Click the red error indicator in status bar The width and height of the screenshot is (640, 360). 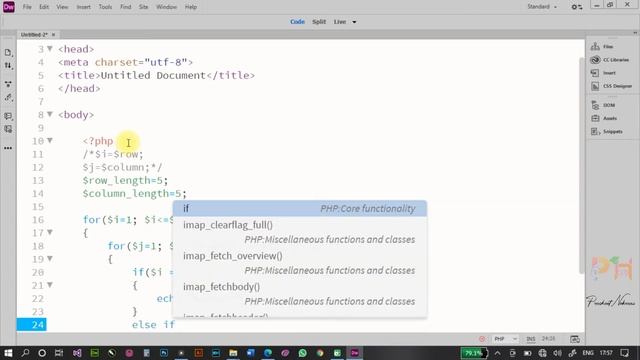(x=482, y=339)
